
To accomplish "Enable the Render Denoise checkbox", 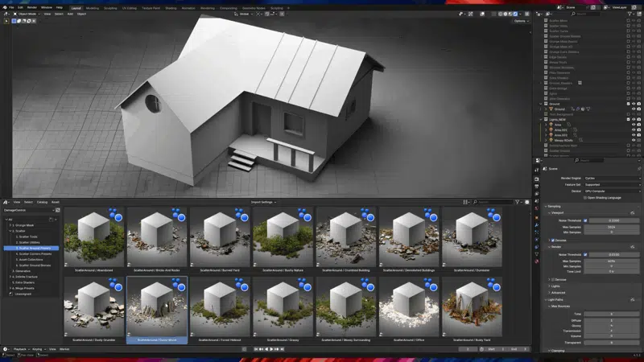I will pos(553,279).
